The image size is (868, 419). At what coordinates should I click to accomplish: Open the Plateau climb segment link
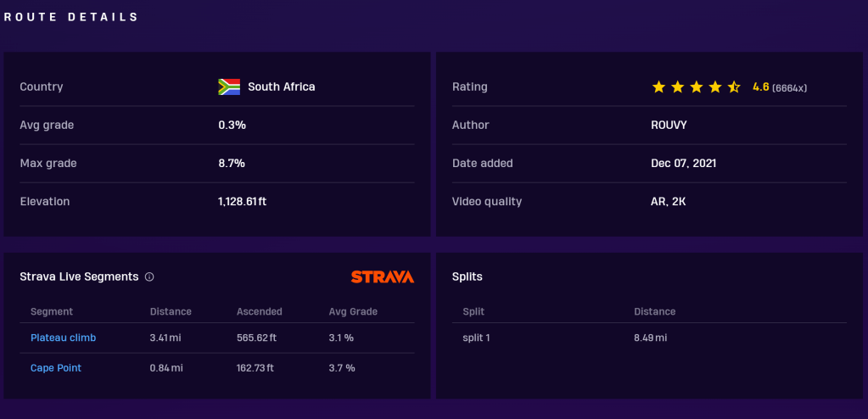pos(63,338)
